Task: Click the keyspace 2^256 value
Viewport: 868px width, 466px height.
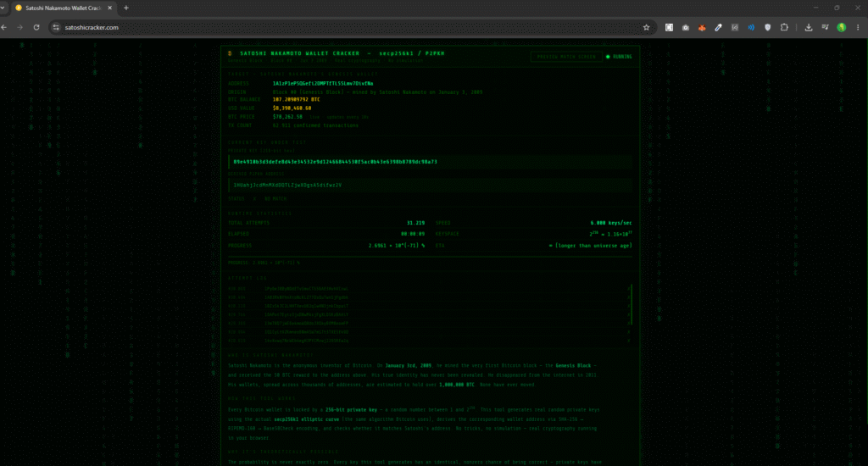Action: coord(610,234)
